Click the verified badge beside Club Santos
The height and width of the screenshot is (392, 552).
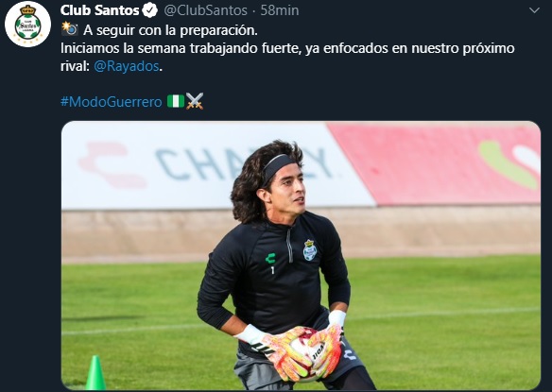150,10
